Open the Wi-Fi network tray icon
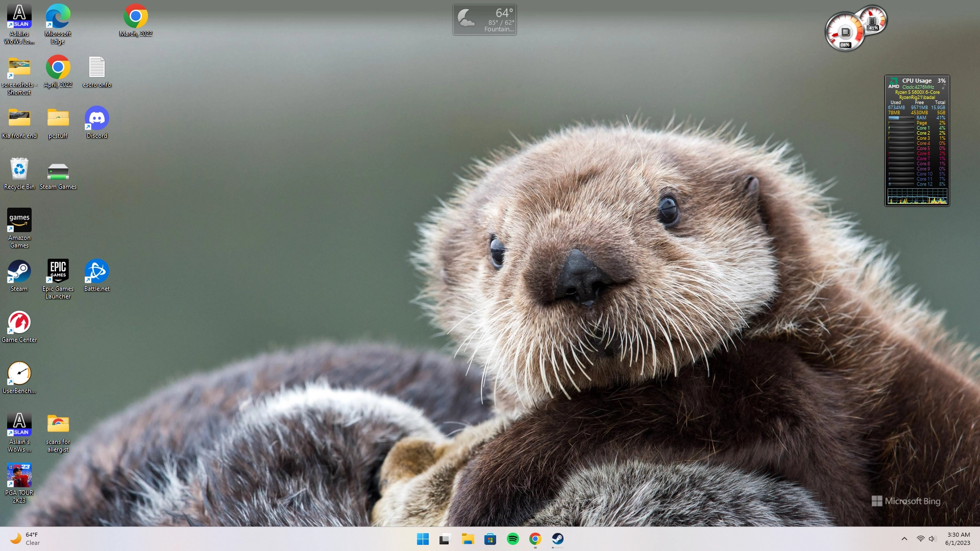Screen dimensions: 980x551 click(x=920, y=539)
